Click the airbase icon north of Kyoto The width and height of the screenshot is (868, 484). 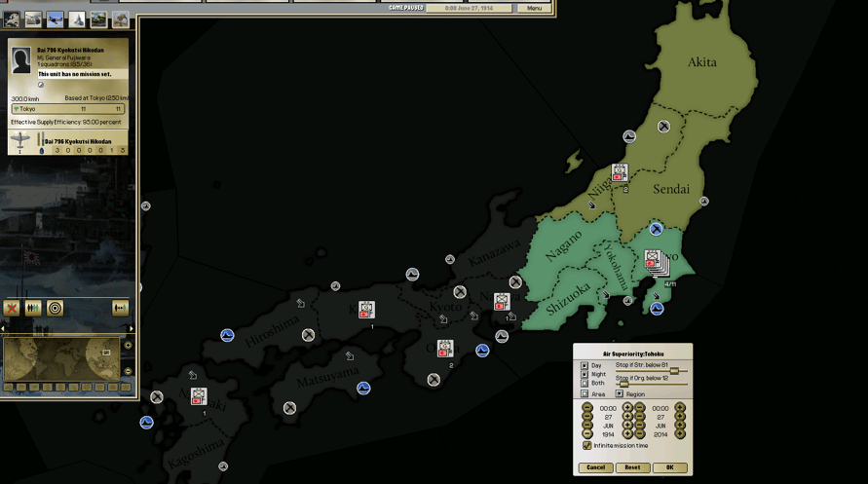(460, 291)
